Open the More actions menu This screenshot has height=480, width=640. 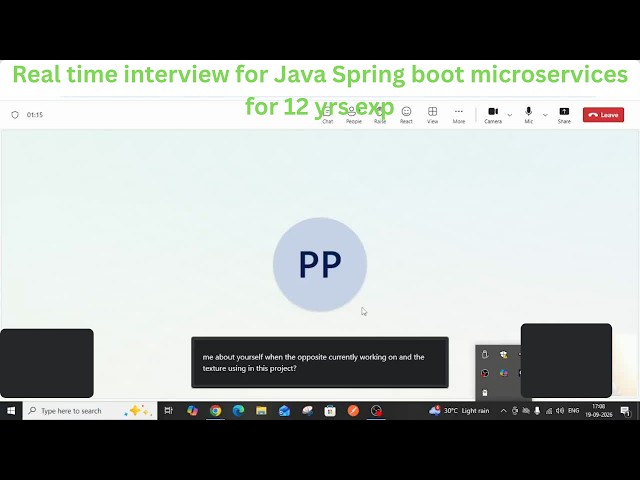[459, 115]
